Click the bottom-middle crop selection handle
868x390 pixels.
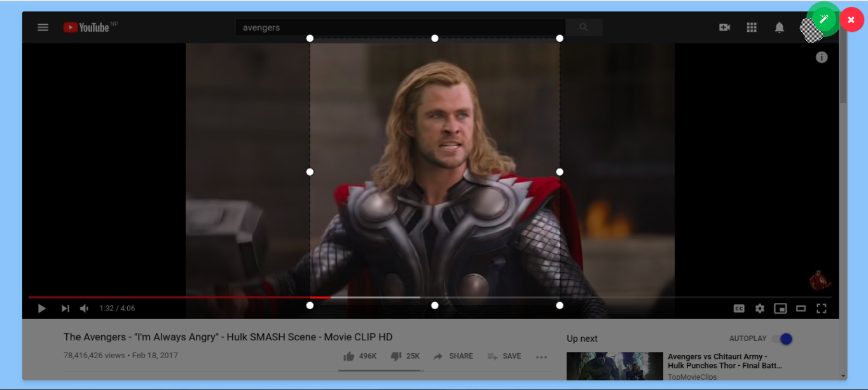click(435, 305)
